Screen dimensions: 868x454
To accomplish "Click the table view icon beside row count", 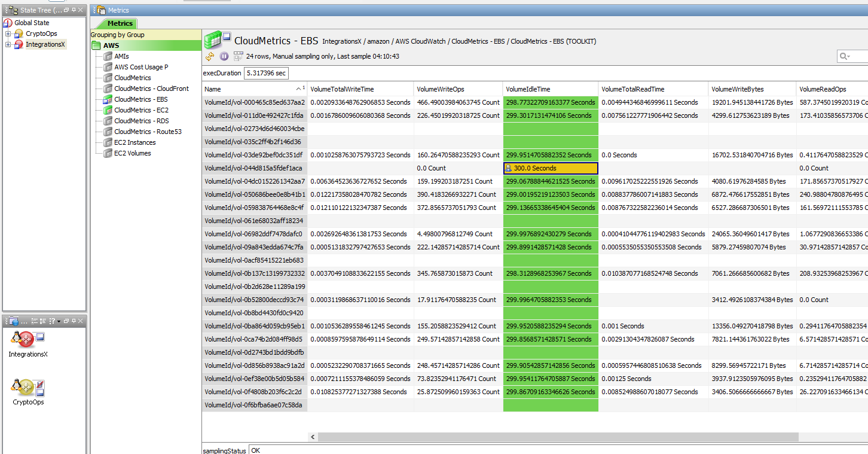I will [x=238, y=56].
